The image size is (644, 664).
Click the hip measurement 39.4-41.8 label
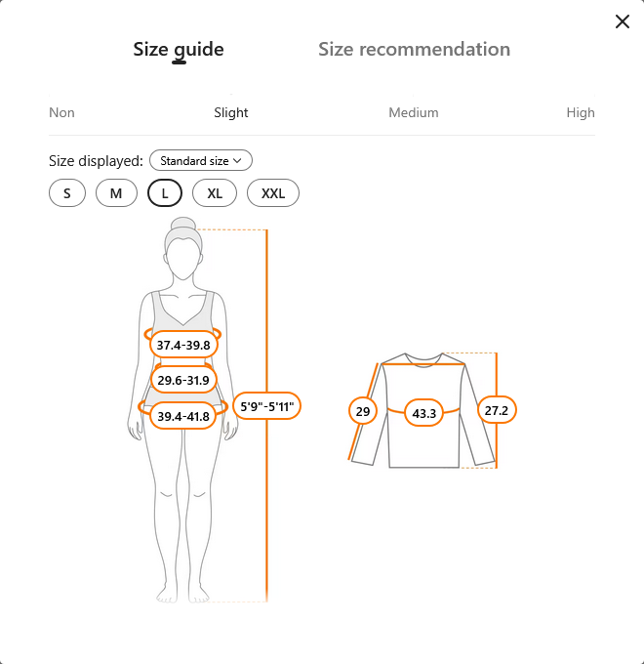pyautogui.click(x=183, y=416)
